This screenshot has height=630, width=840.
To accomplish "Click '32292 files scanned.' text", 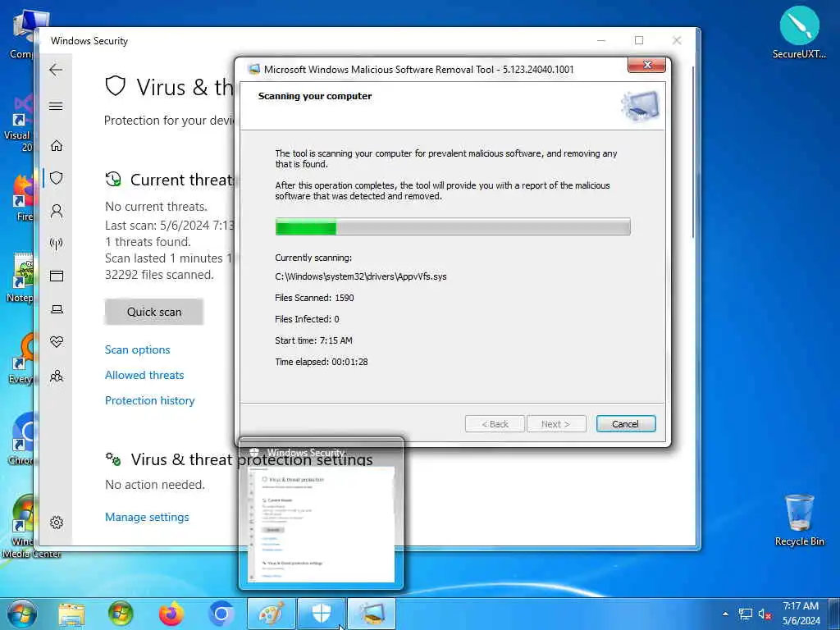I will pyautogui.click(x=159, y=275).
